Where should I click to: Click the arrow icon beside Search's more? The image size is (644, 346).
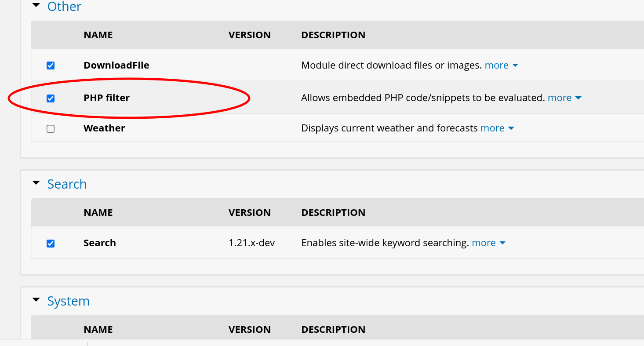[502, 243]
